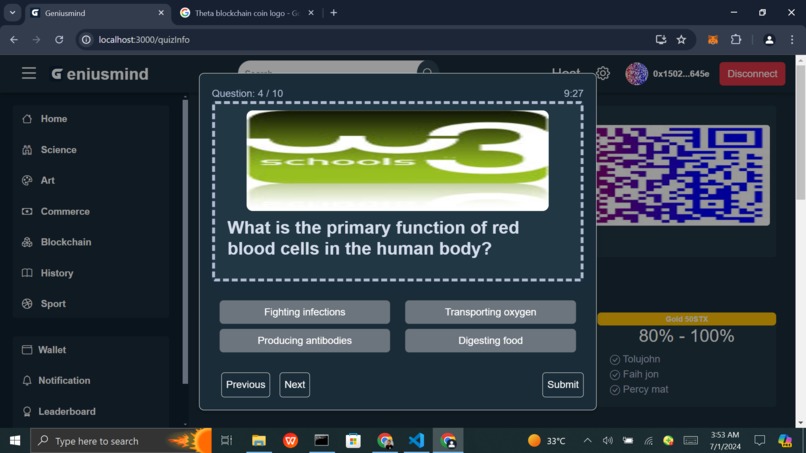Screen dimensions: 806x453
Task: Show hidden system tray icons chevron
Action: pos(588,441)
